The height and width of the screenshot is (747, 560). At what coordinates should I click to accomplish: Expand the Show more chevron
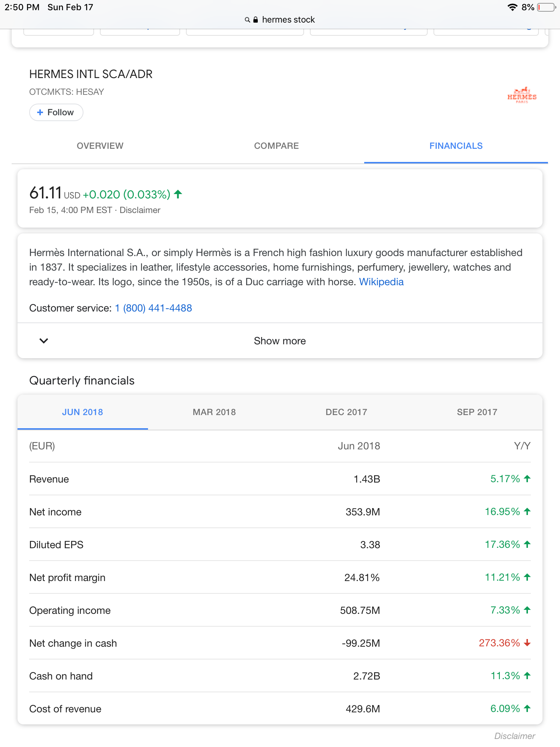44,341
